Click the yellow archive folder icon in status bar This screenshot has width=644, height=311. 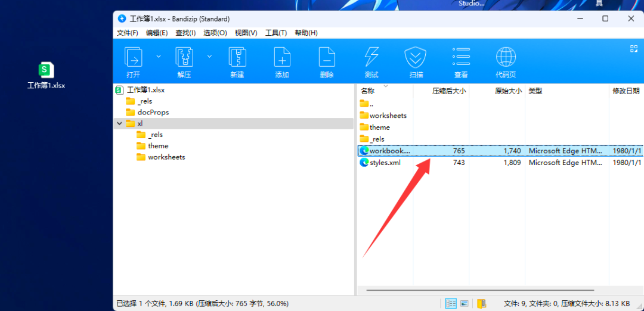tap(482, 304)
